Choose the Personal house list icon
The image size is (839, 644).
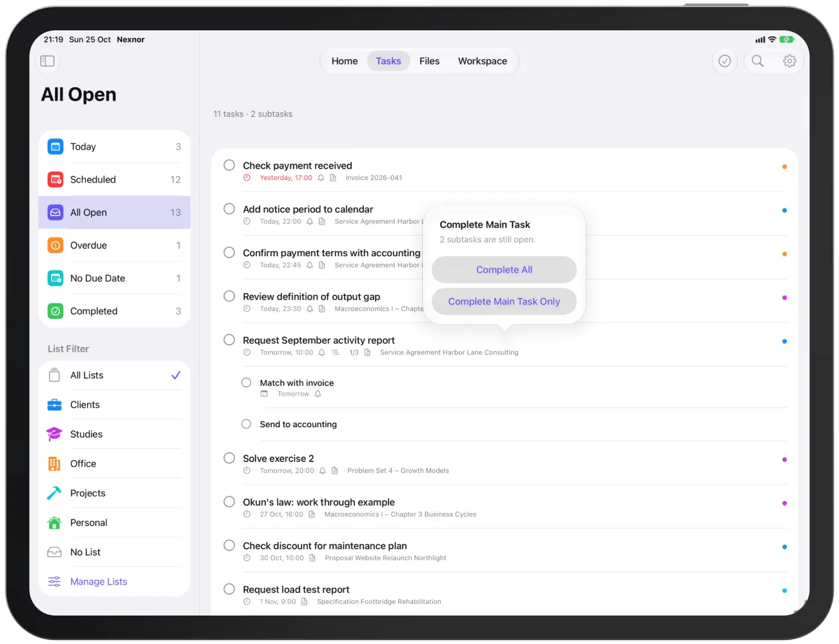(x=55, y=523)
